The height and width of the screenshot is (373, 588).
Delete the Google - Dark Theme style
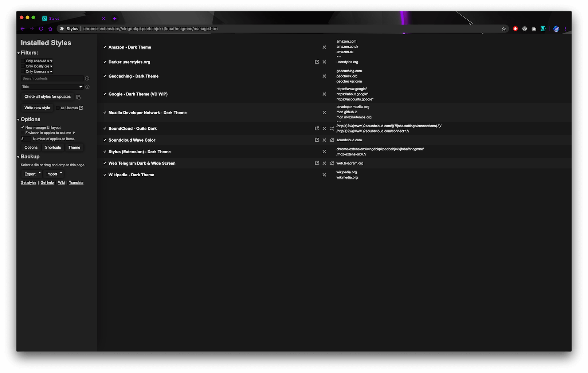(324, 94)
